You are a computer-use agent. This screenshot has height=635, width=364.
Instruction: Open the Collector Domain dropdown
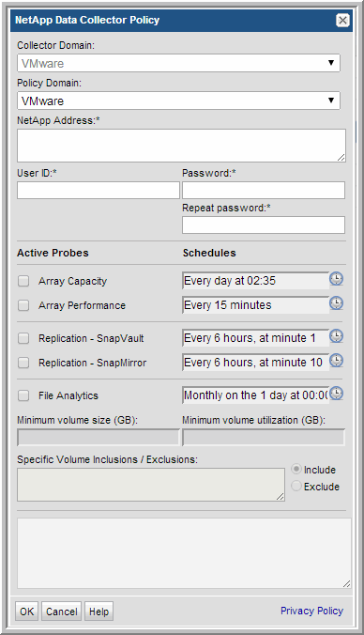tap(178, 63)
